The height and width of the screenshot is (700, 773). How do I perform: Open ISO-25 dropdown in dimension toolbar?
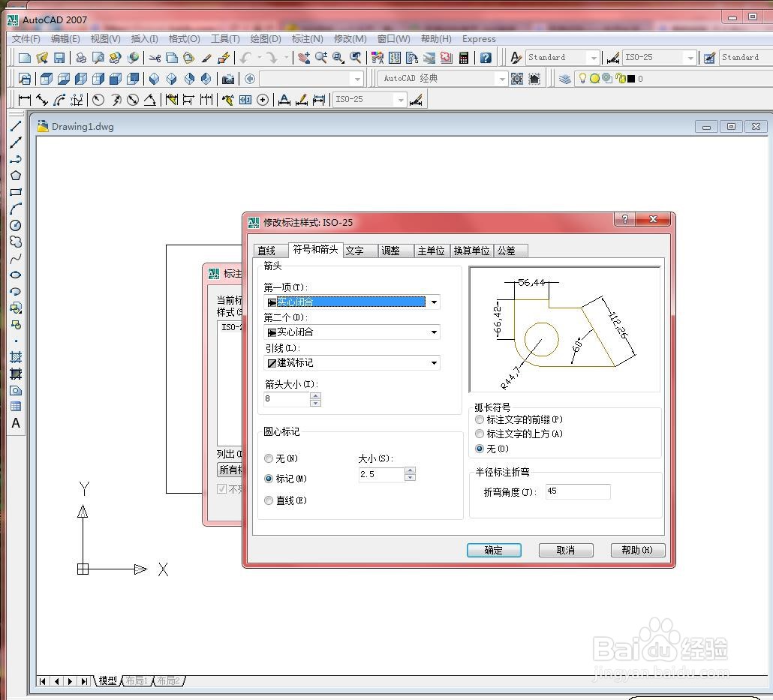tap(401, 100)
